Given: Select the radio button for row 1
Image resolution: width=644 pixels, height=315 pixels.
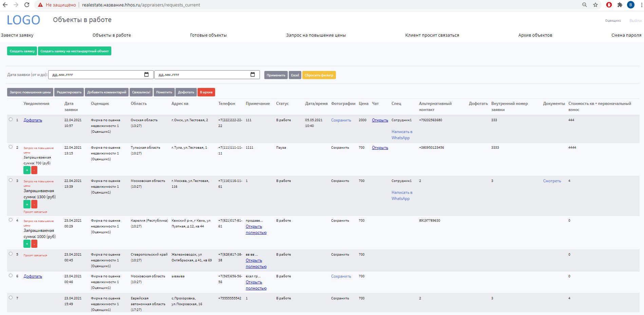Looking at the screenshot, I should 11,119.
